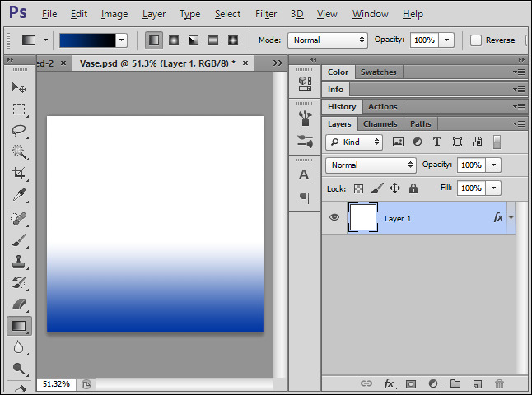Click the Layer 1 thumbnail

[x=363, y=217]
